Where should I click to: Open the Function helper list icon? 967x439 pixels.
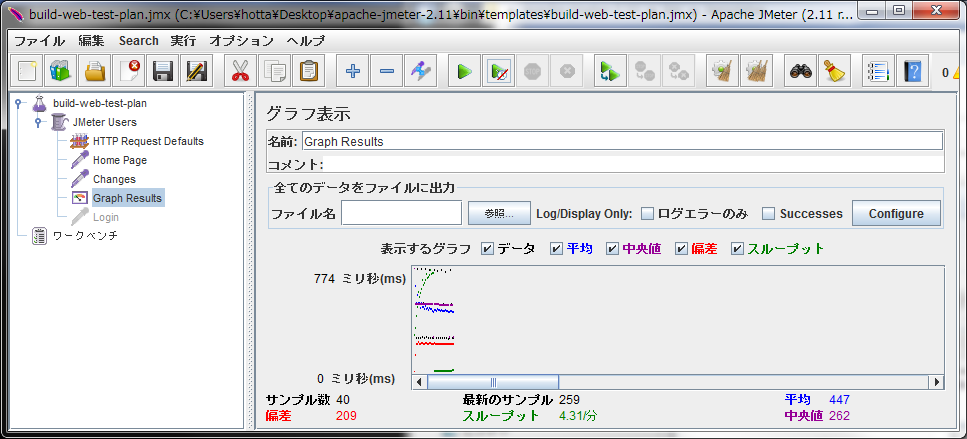pyautogui.click(x=878, y=71)
